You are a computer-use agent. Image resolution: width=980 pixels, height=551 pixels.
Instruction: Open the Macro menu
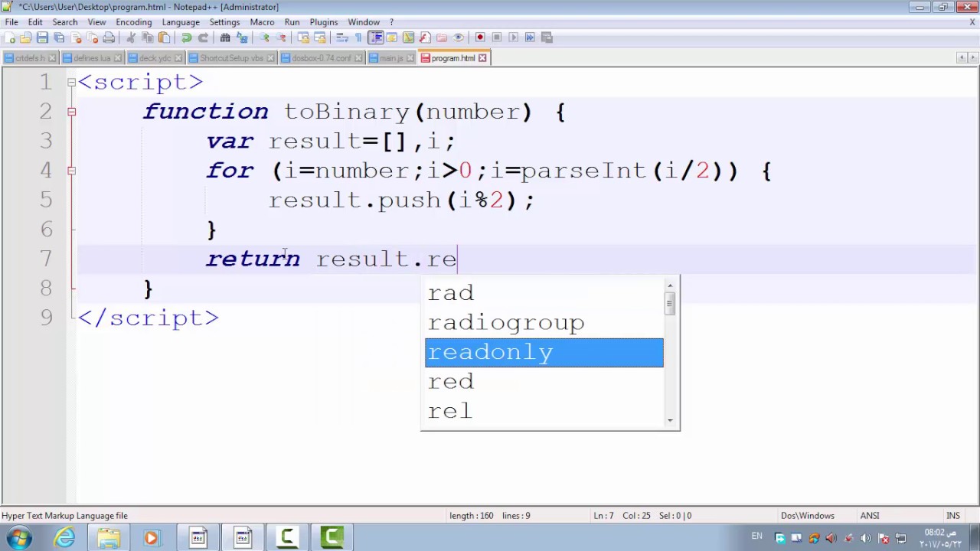(x=262, y=22)
